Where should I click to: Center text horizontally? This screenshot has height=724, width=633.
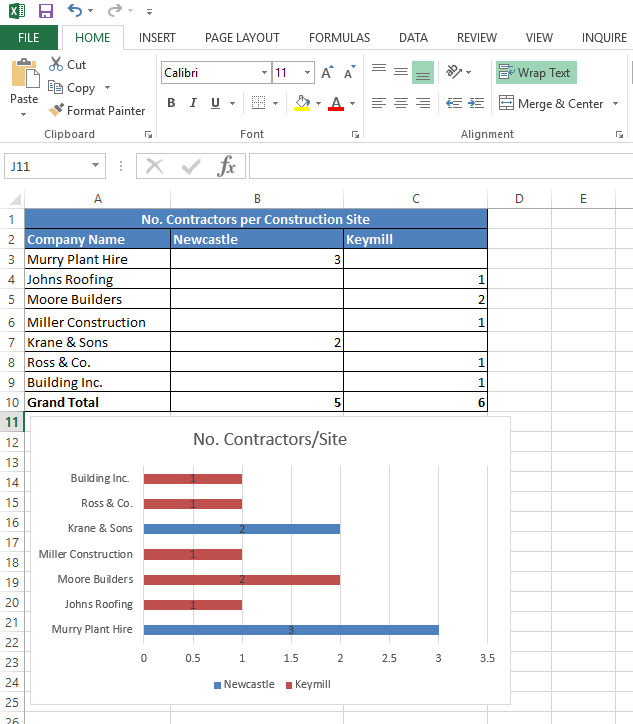point(401,103)
